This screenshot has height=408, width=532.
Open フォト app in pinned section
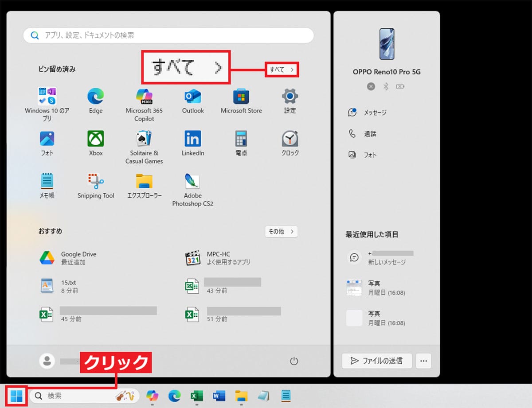click(47, 139)
